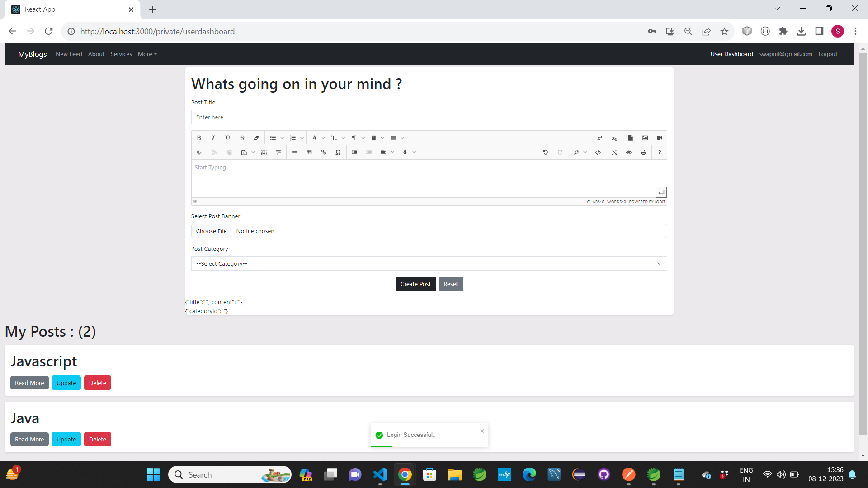Click the Underline formatting icon
Viewport: 868px width, 488px height.
tap(228, 138)
